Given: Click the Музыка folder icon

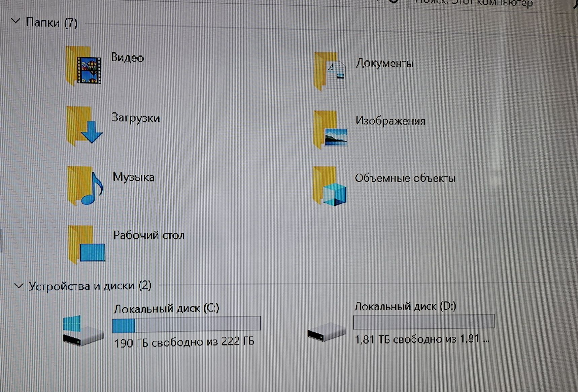Looking at the screenshot, I should 85,186.
